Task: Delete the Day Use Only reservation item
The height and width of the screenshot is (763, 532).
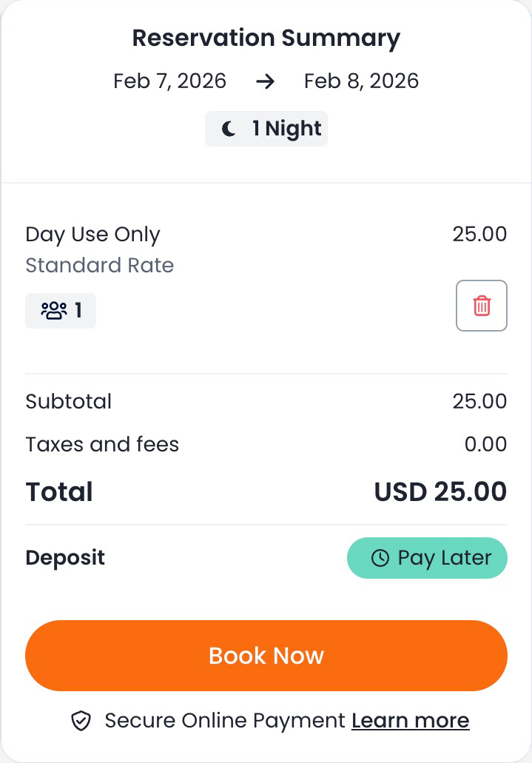Action: coord(482,306)
